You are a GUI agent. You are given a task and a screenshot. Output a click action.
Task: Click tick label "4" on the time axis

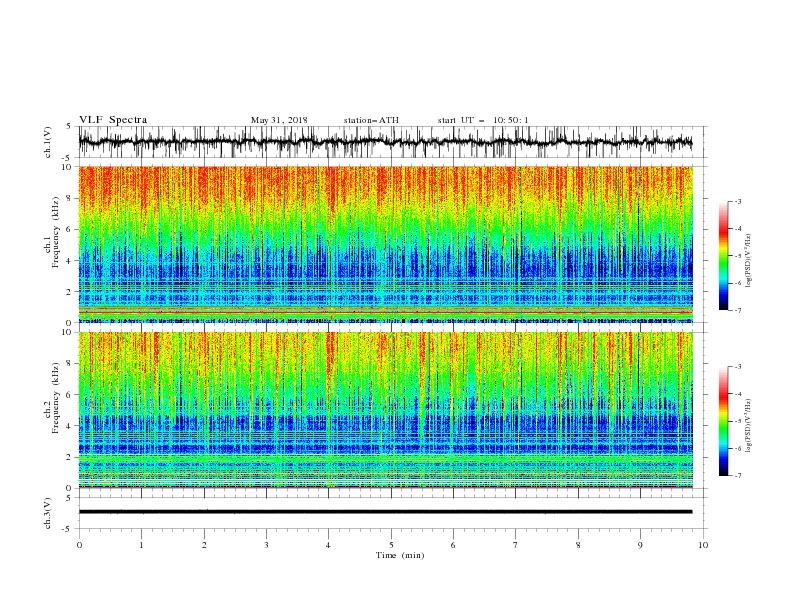328,545
